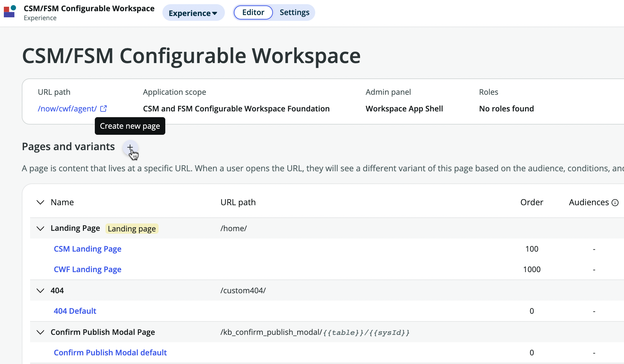Open the CSM Landing Page variant
The height and width of the screenshot is (364, 624).
click(x=87, y=249)
